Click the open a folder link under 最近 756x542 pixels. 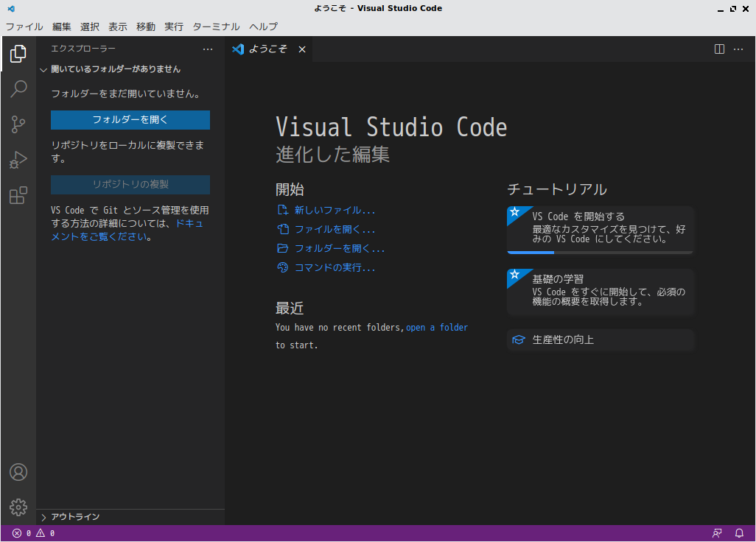[x=437, y=328]
